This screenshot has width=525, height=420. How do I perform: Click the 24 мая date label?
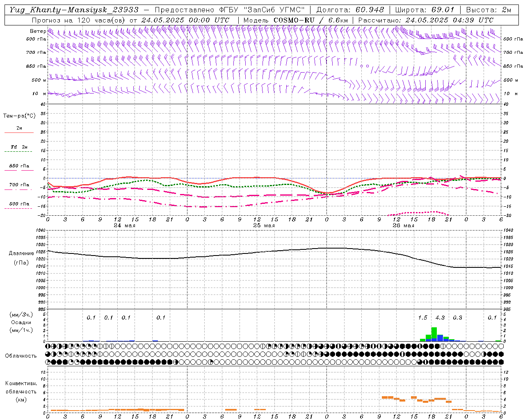[125, 226]
